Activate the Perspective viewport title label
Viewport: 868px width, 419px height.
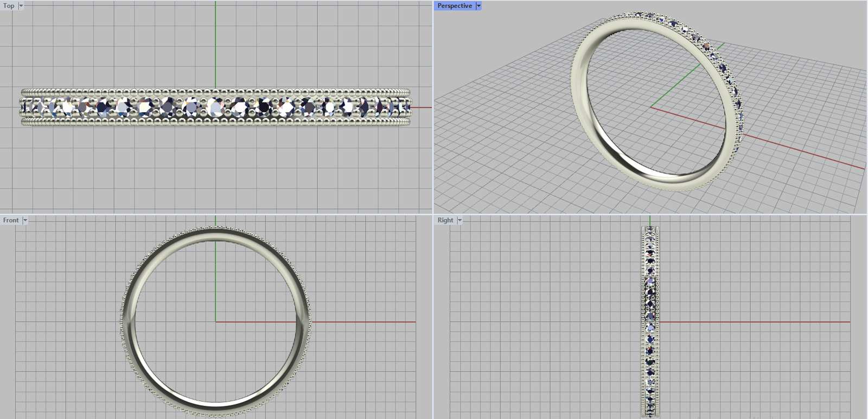point(454,6)
